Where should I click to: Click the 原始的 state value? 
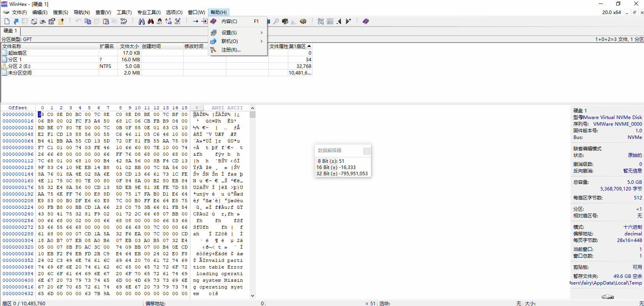(635, 155)
